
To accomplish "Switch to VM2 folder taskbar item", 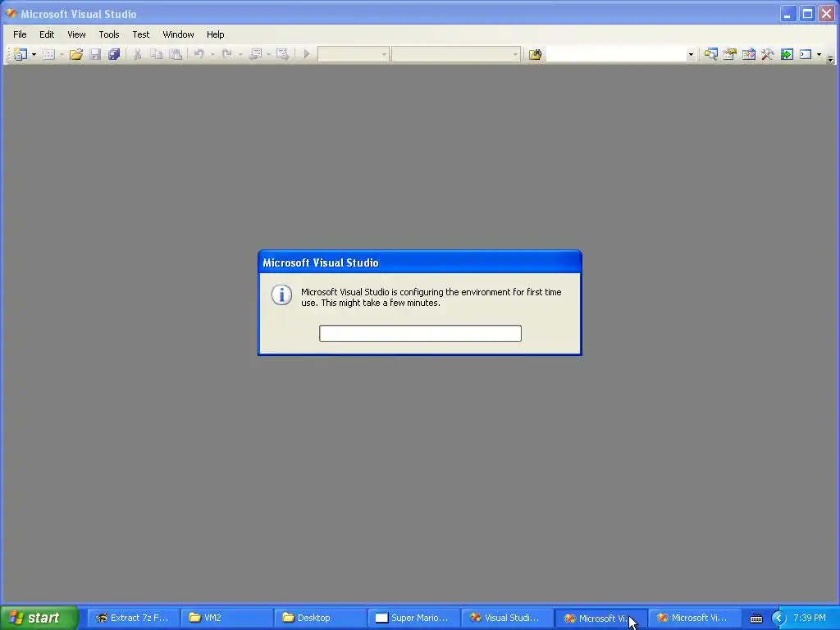I will pyautogui.click(x=227, y=618).
